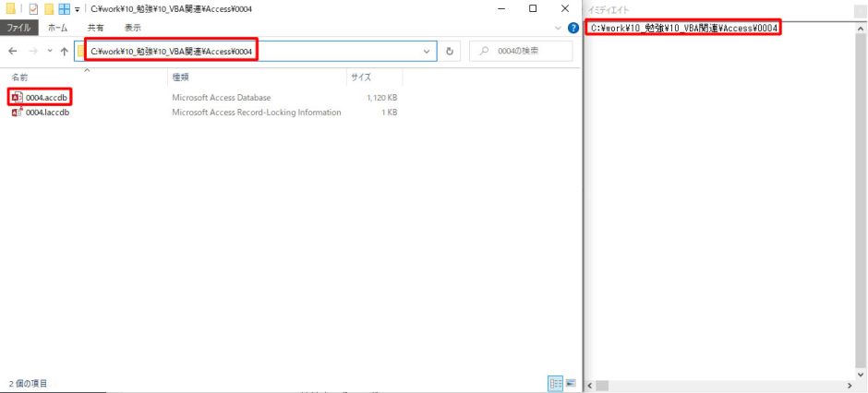Select the 0004.laccdb lock file icon
The image size is (868, 393).
[17, 113]
